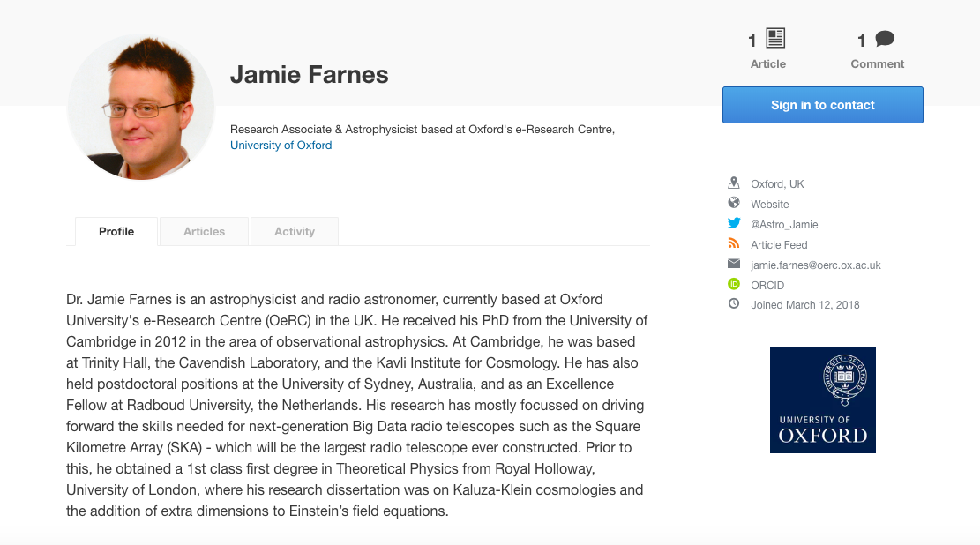Click the email envelope icon
980x545 pixels.
(733, 265)
